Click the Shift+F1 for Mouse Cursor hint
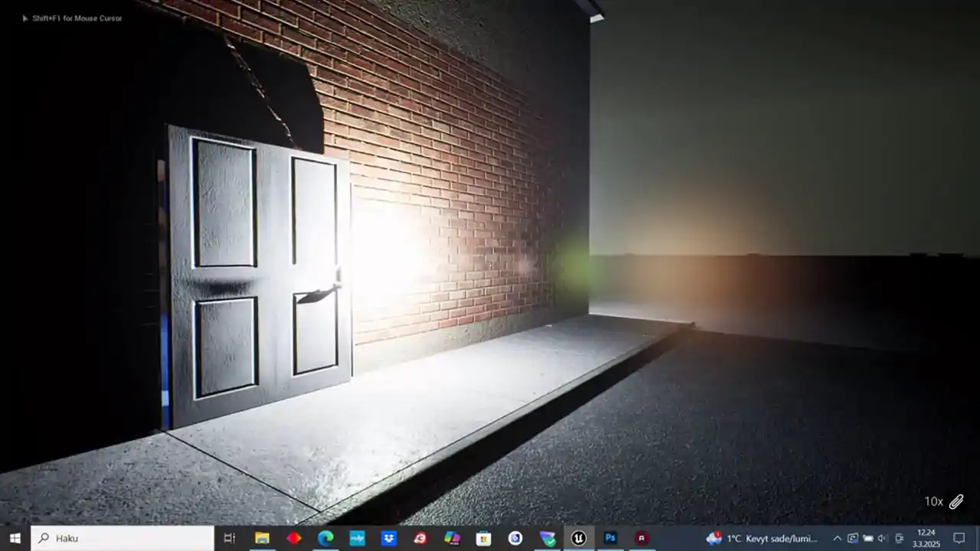 77,18
